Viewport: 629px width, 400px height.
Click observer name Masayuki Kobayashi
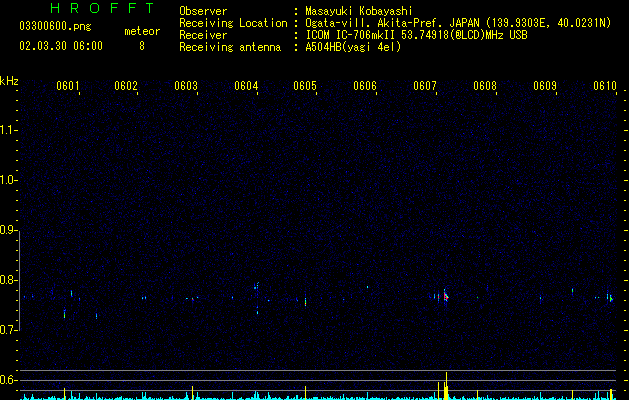point(359,11)
